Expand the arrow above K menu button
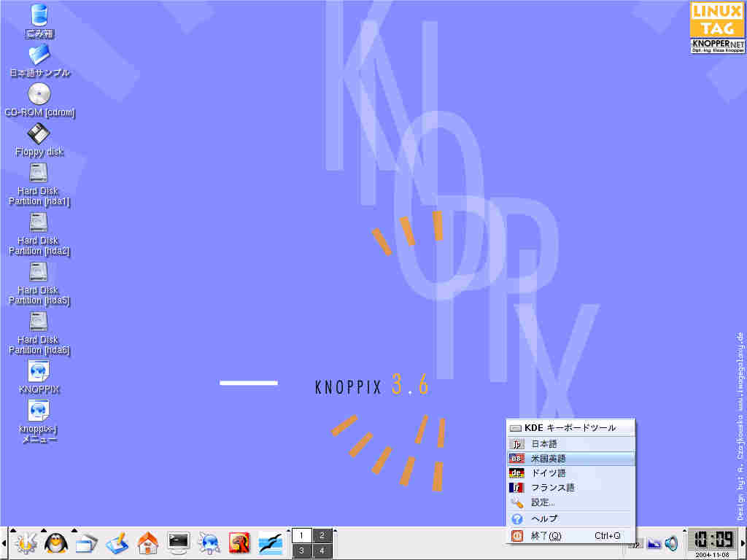Viewport: 747px width, 560px height. click(x=13, y=530)
